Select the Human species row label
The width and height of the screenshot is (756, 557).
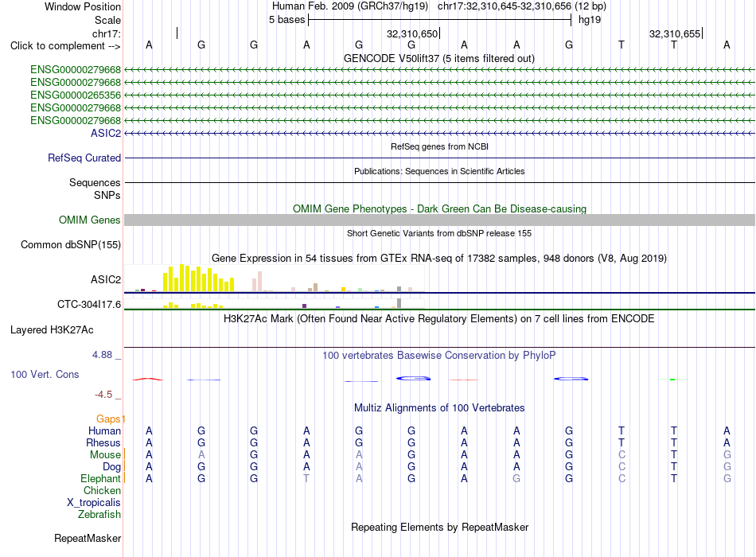pos(104,430)
